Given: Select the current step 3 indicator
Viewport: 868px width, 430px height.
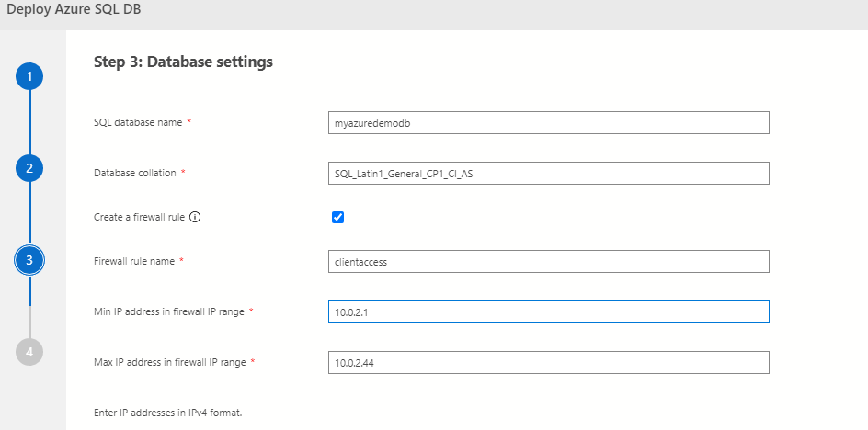Looking at the screenshot, I should pyautogui.click(x=29, y=260).
